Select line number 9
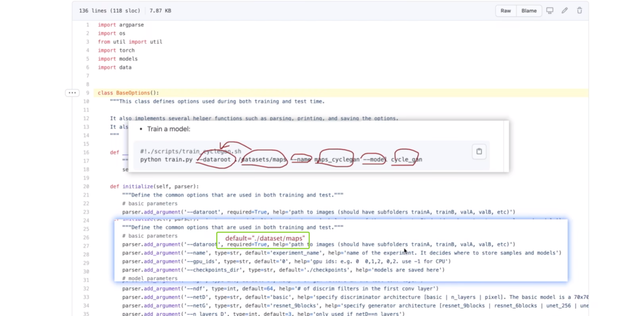 [87, 93]
